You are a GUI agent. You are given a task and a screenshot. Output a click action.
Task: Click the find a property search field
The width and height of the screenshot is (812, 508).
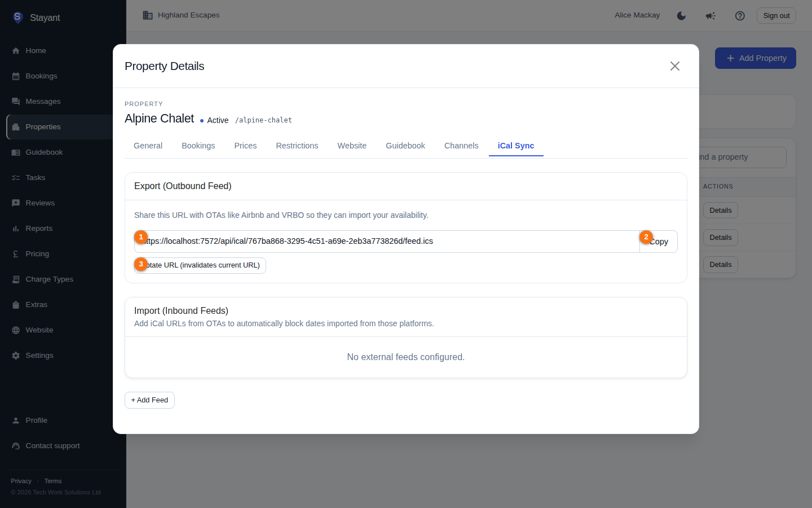(x=742, y=157)
